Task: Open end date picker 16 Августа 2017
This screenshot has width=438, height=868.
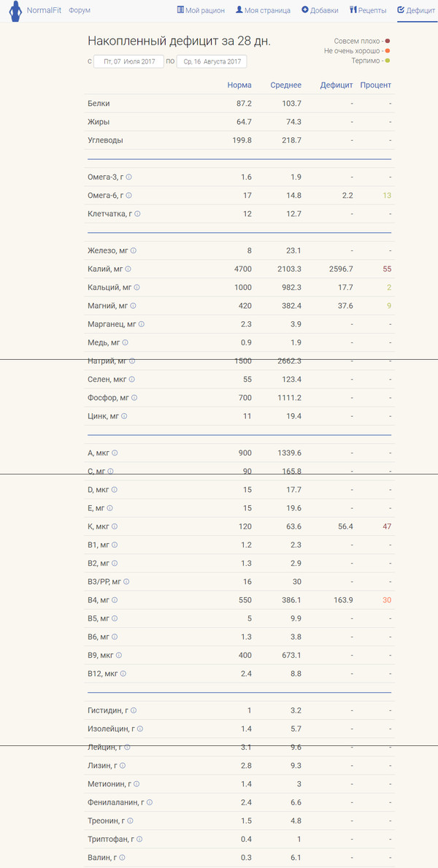Action: pyautogui.click(x=212, y=62)
